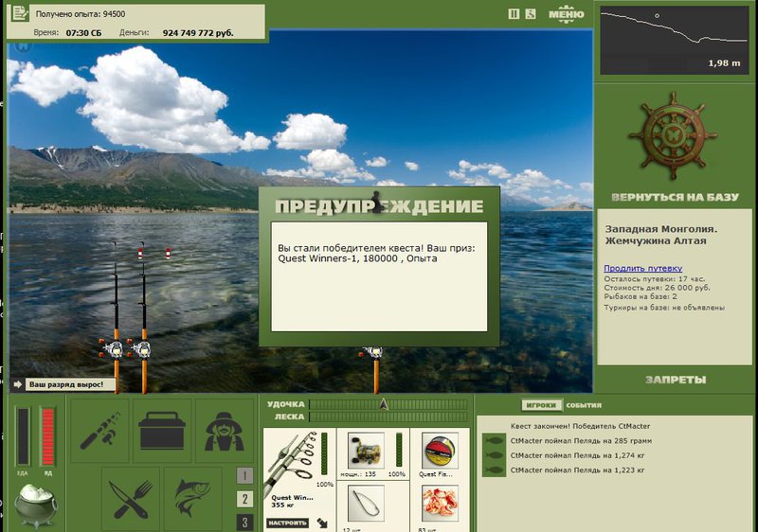Click the ЛЕСКА tension gauge
The height and width of the screenshot is (532, 758).
pos(388,417)
